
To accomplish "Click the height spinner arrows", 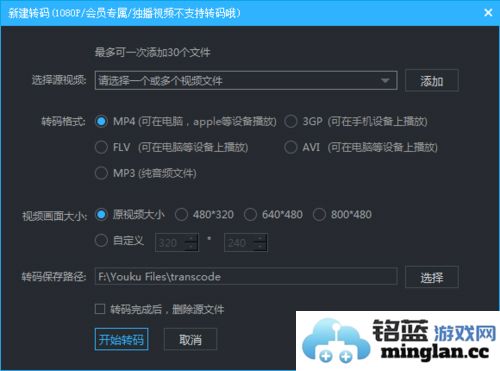I will tap(260, 243).
